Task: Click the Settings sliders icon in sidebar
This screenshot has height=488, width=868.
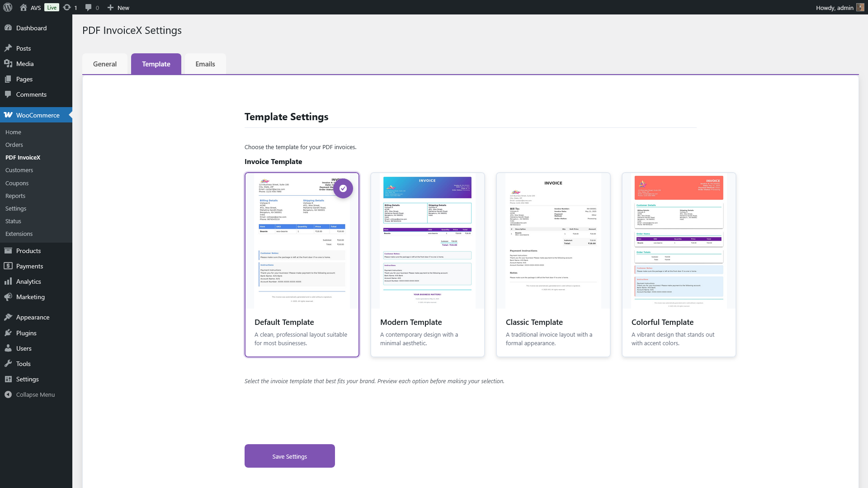Action: [8, 379]
